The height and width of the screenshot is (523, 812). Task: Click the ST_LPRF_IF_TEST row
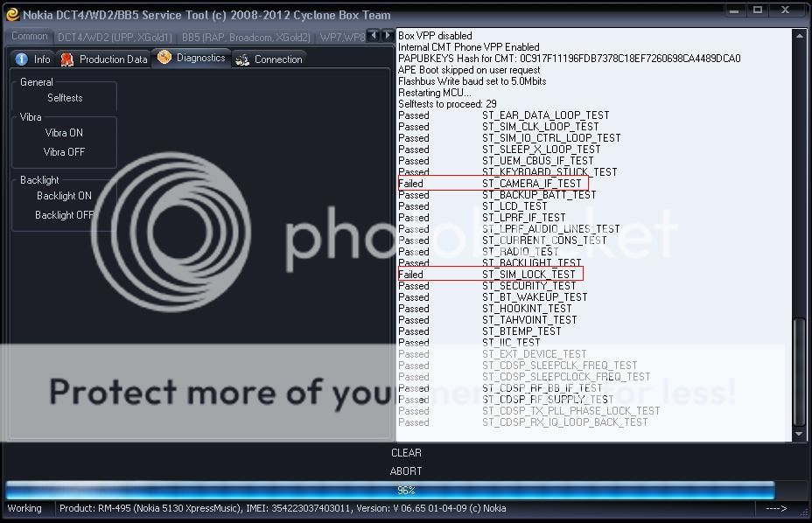click(481, 218)
